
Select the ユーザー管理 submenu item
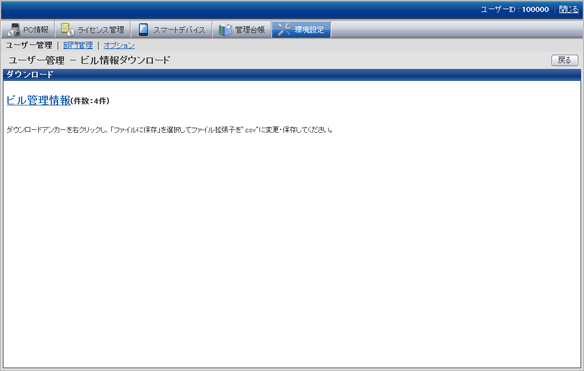pos(29,45)
